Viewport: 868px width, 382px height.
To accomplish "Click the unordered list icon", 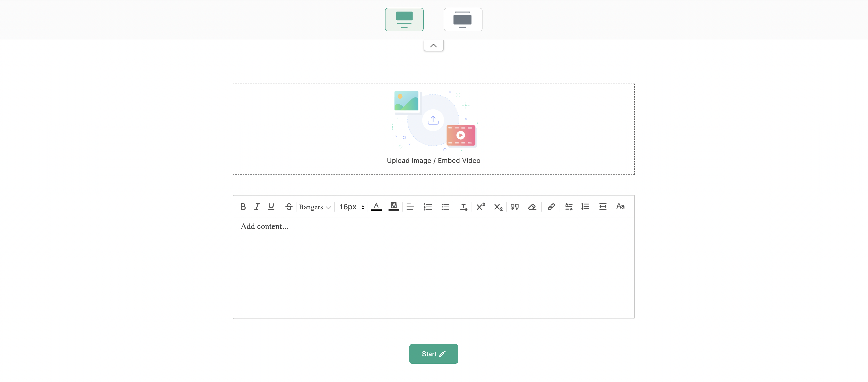I will [446, 206].
